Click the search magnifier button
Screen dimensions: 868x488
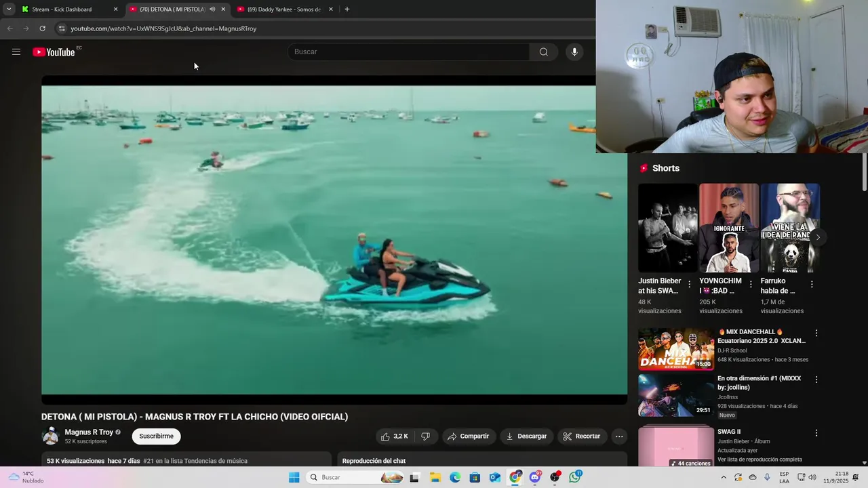point(543,52)
